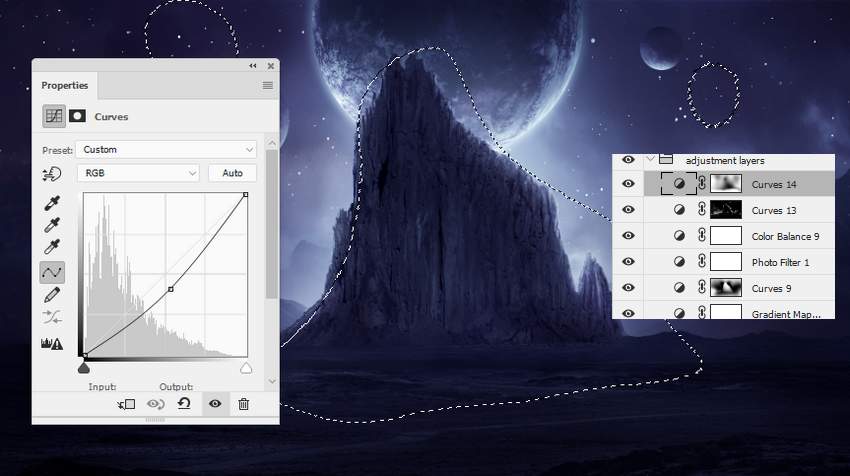The image size is (850, 476).
Task: Select the top-right curve endpoint
Action: pyautogui.click(x=246, y=195)
